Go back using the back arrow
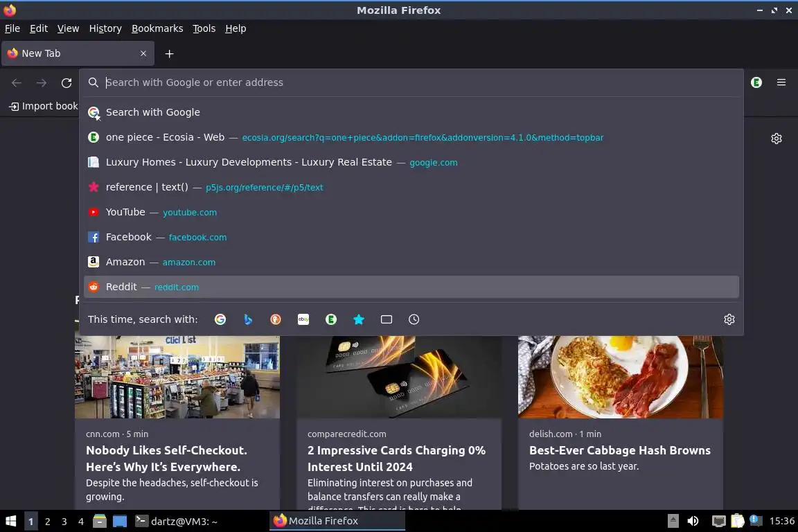Viewport: 798px width, 532px height. coord(17,82)
